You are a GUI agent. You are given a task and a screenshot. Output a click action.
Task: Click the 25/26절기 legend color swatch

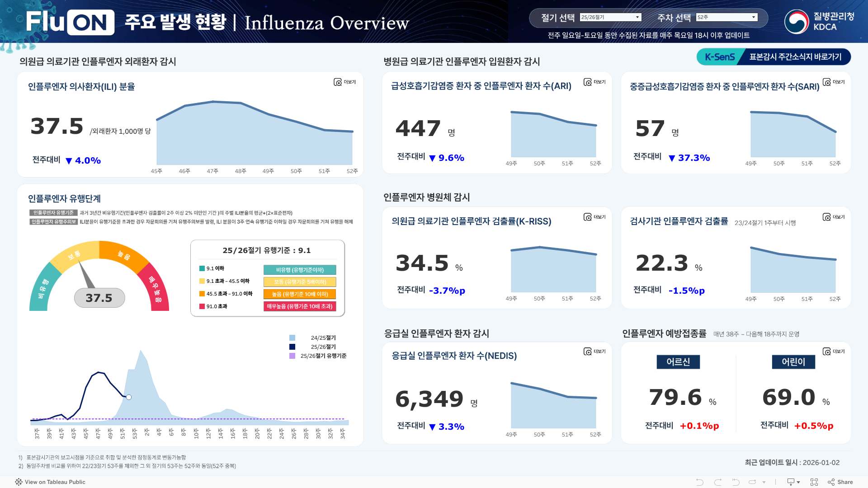click(x=292, y=347)
